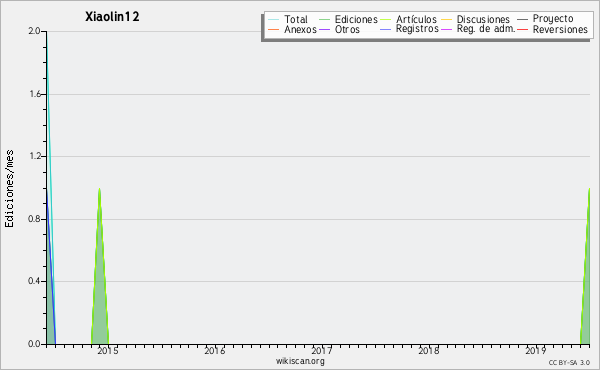This screenshot has width=600, height=370.
Task: Click the Total legend entry
Action: tap(288, 19)
